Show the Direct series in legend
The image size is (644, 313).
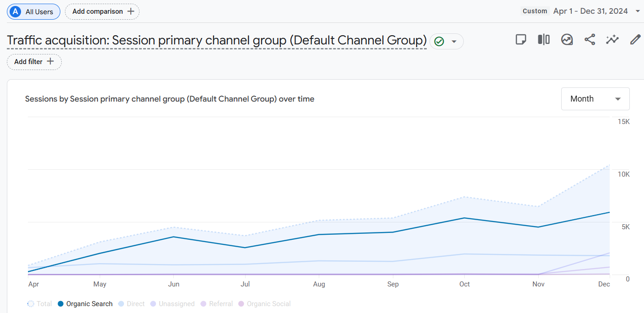pos(131,304)
